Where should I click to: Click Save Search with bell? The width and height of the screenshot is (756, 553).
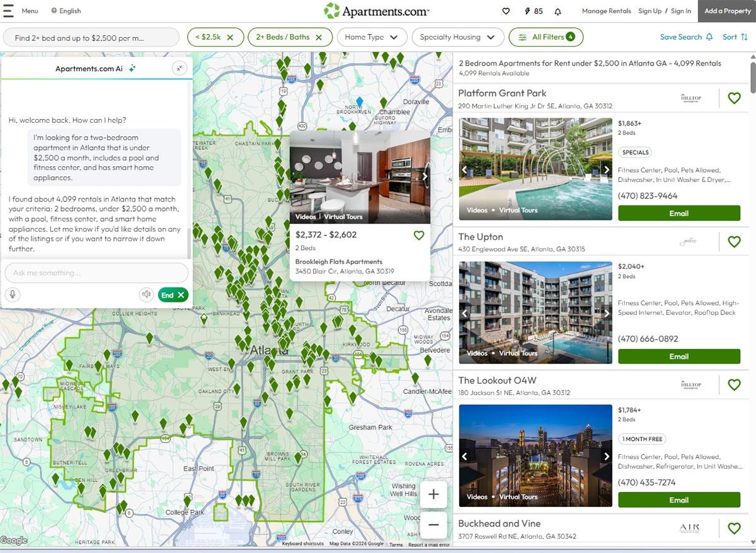click(x=686, y=37)
